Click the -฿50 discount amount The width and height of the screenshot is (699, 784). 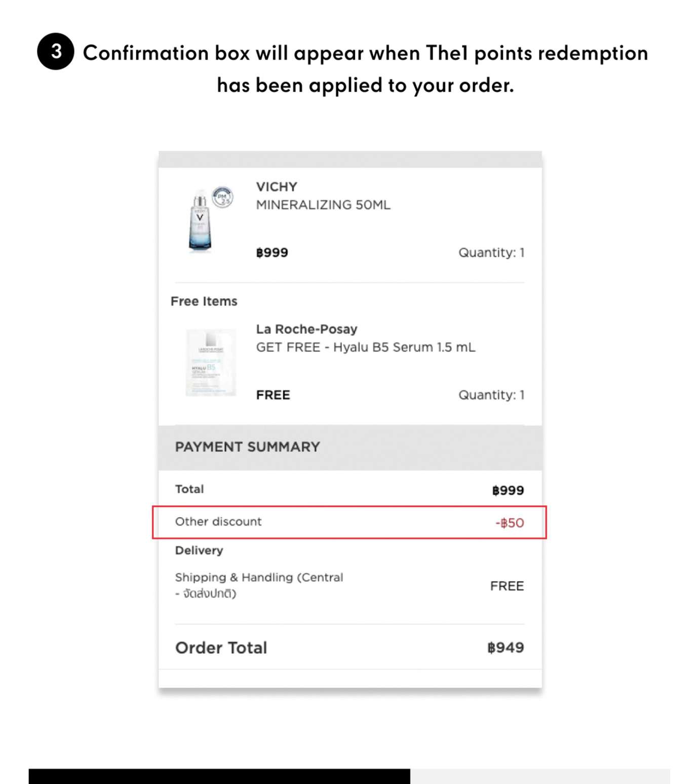510,523
